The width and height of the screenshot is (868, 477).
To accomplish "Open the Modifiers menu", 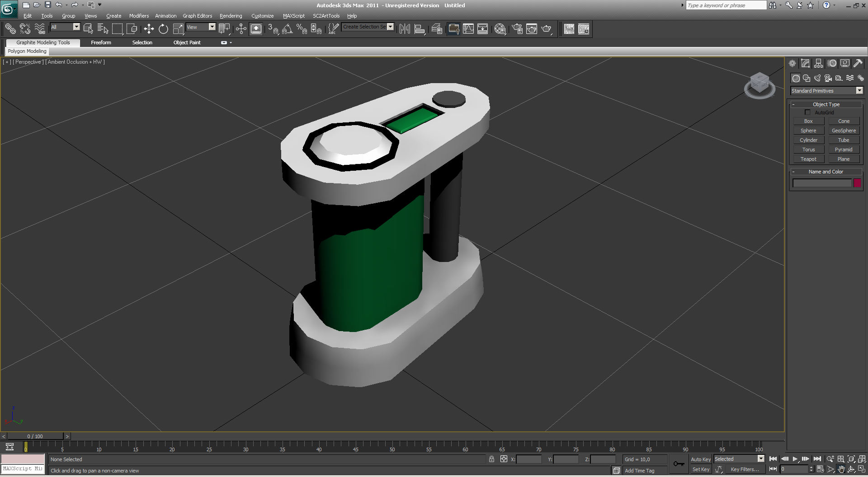I will click(x=139, y=16).
